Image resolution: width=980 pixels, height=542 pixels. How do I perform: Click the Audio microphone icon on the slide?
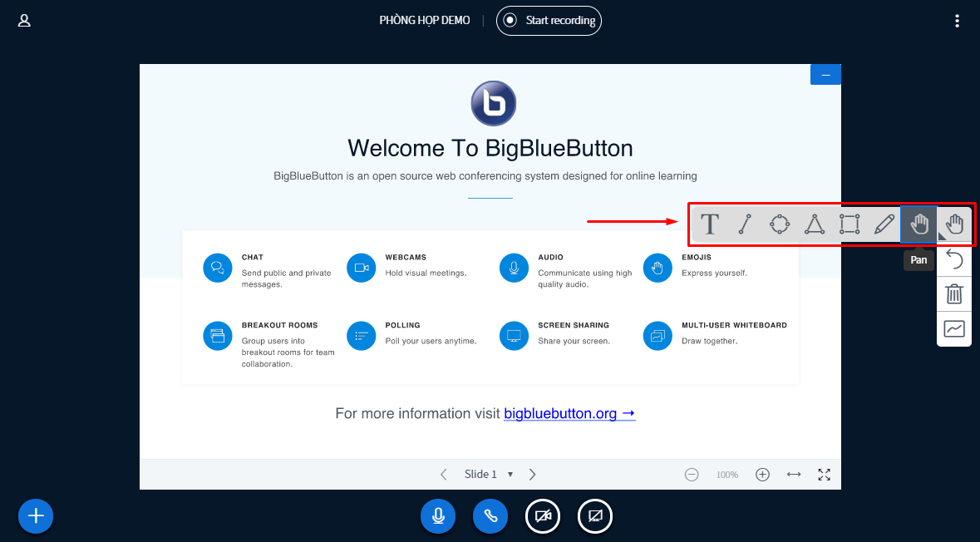click(514, 269)
